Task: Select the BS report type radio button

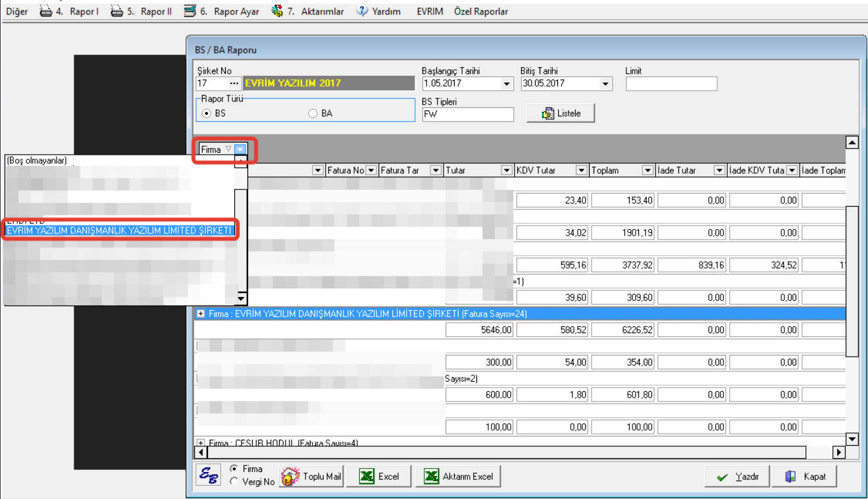Action: [207, 113]
